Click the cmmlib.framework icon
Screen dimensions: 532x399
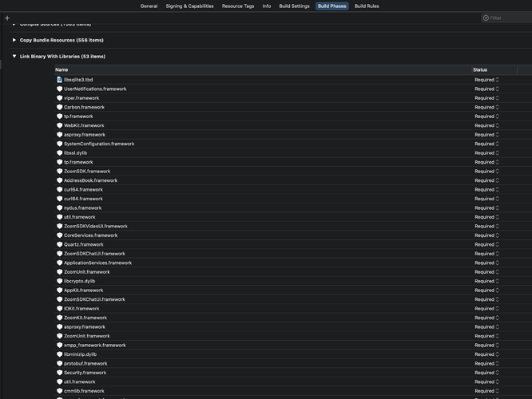coord(60,391)
